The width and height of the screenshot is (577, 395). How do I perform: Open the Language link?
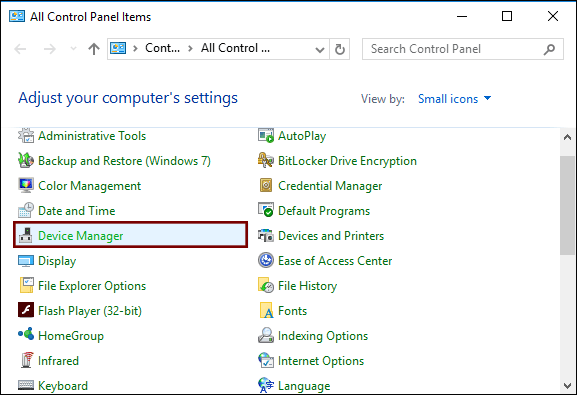304,386
